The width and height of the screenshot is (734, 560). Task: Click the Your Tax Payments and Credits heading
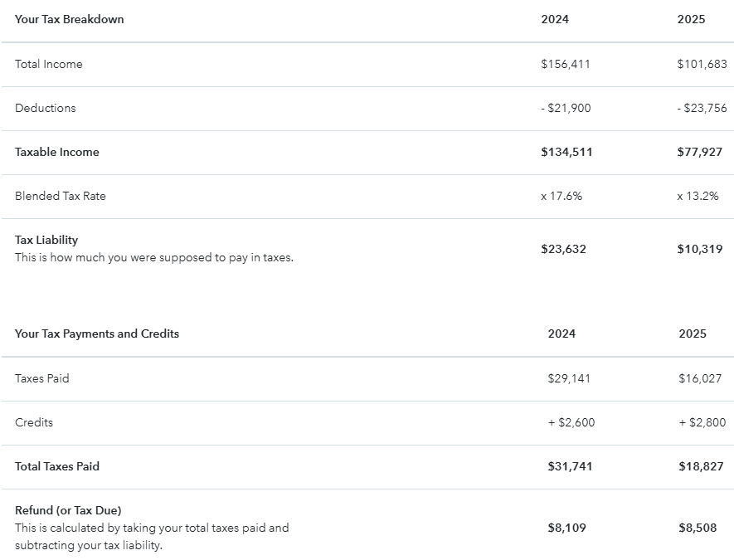[x=97, y=334]
